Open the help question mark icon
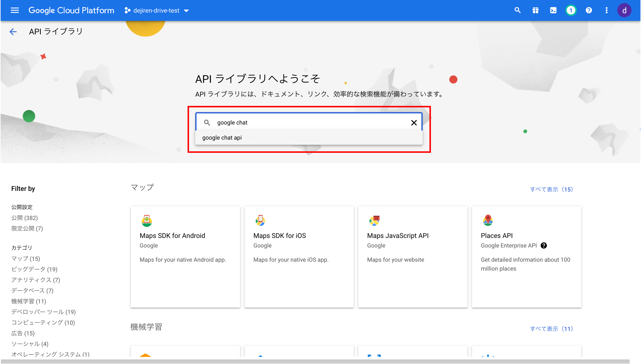Screen dimensions: 641x364 pos(588,10)
